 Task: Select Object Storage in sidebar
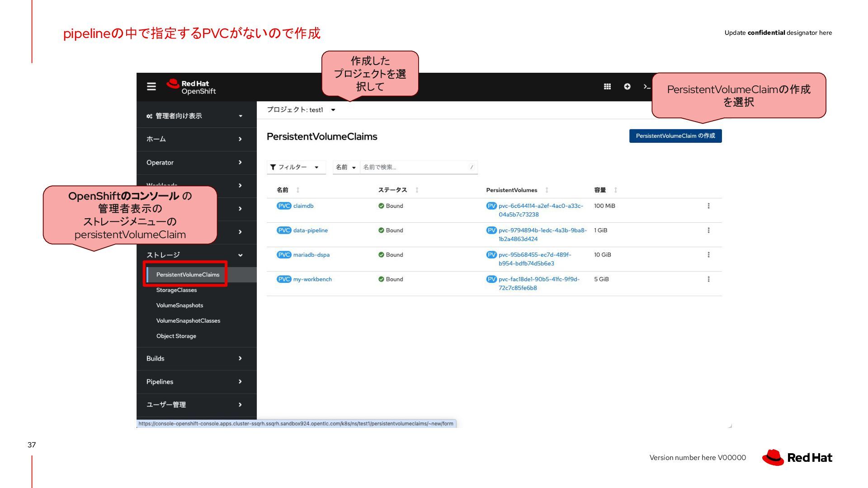(176, 336)
